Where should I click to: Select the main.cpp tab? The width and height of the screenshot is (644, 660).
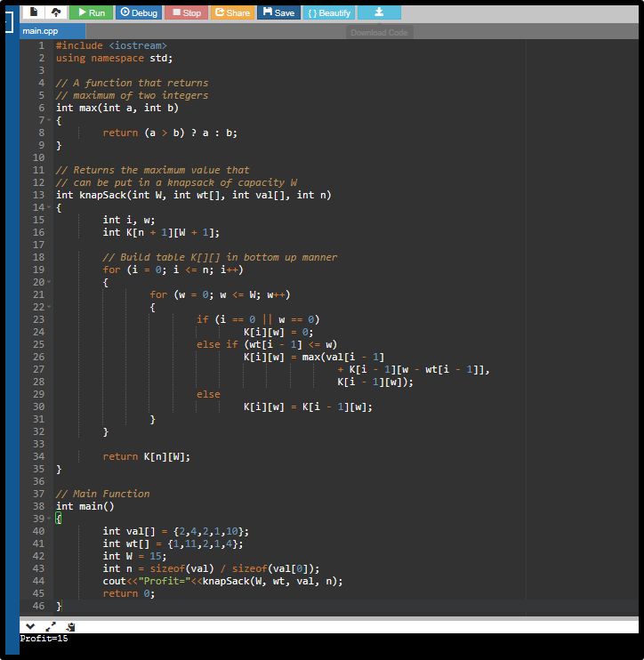(52, 31)
